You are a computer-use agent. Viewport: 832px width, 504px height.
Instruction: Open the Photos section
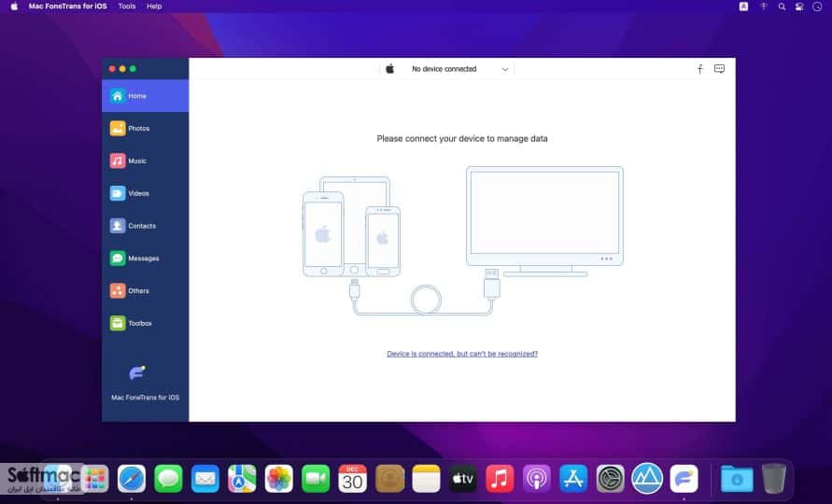[x=145, y=129]
